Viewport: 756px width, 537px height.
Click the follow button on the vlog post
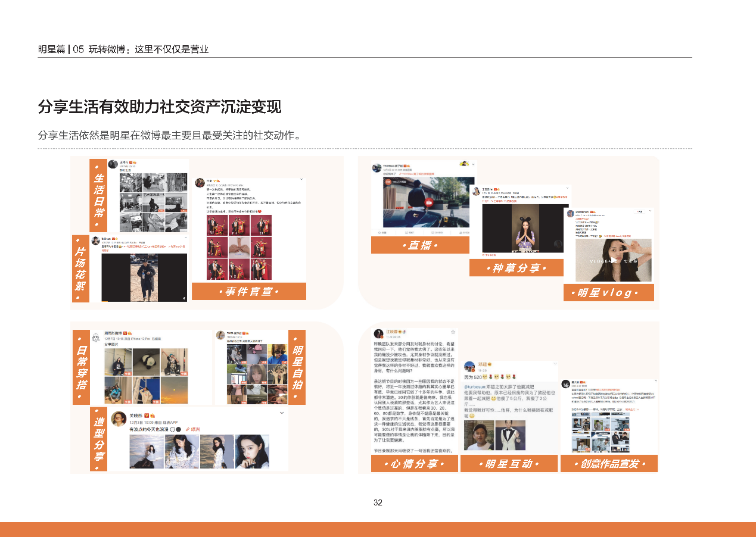pos(639,211)
